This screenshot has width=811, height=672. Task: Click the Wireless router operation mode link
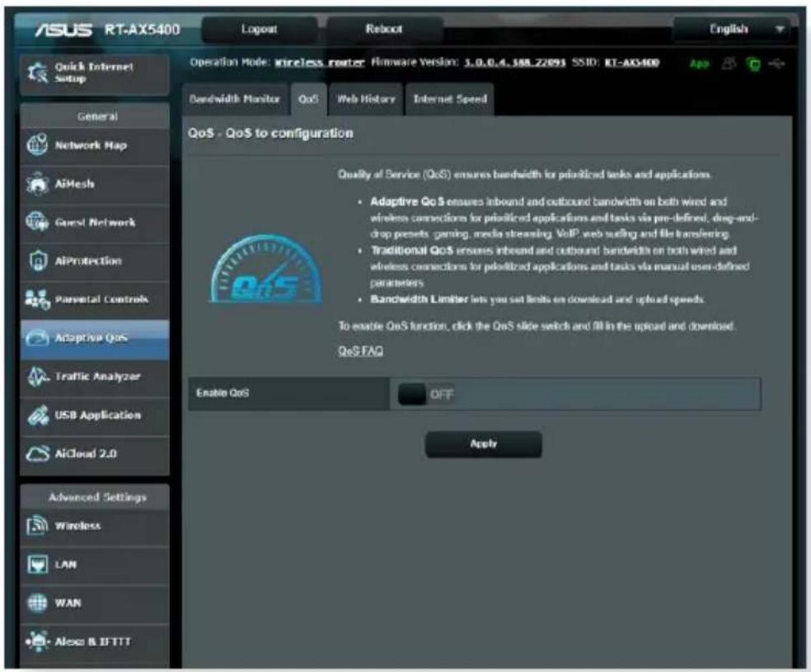pos(319,63)
